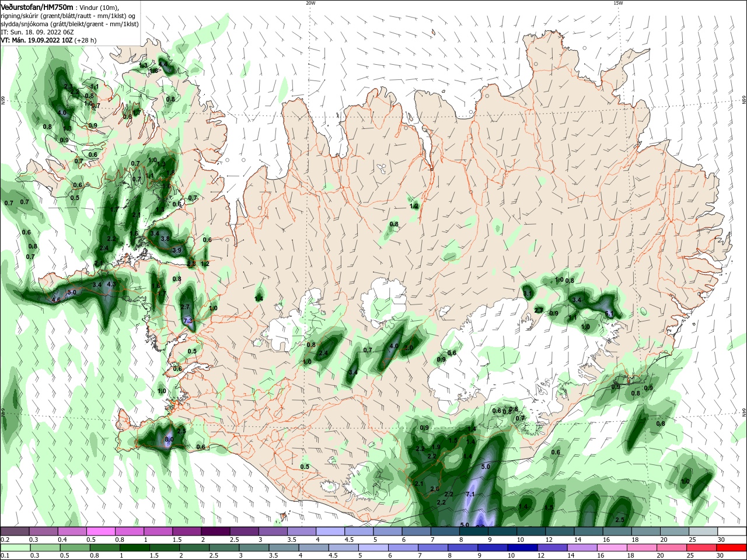Select dark purple snow swatch between 2 and 2.5
The width and height of the screenshot is (747, 560).
(215, 531)
